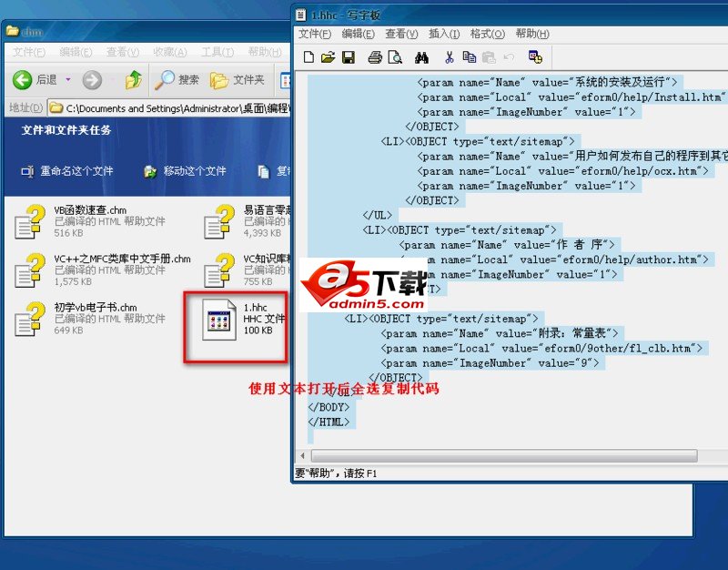The image size is (728, 570).
Task: Toggle the Search pane in Explorer
Action: click(x=180, y=78)
